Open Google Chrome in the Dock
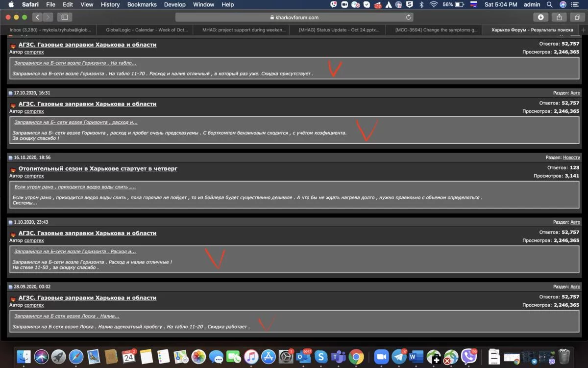This screenshot has width=588, height=368. point(356,357)
